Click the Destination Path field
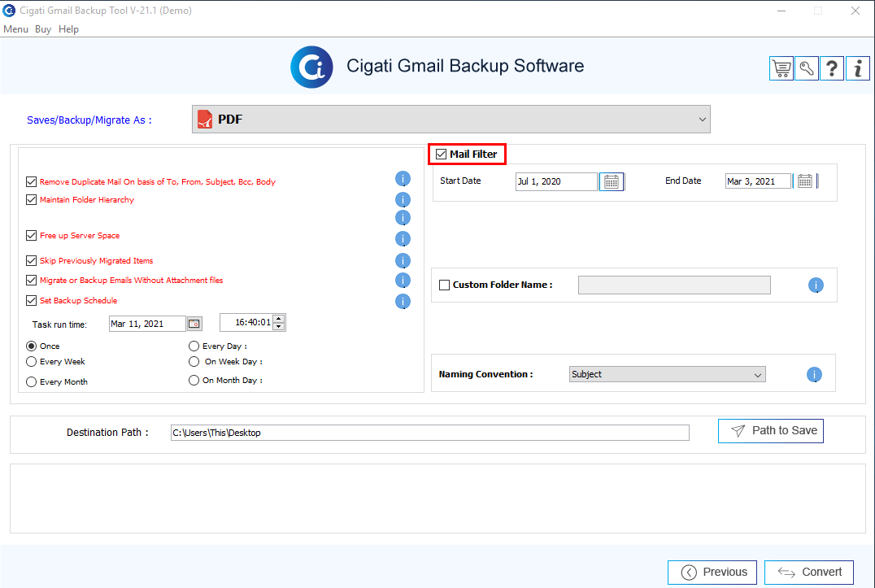 429,433
